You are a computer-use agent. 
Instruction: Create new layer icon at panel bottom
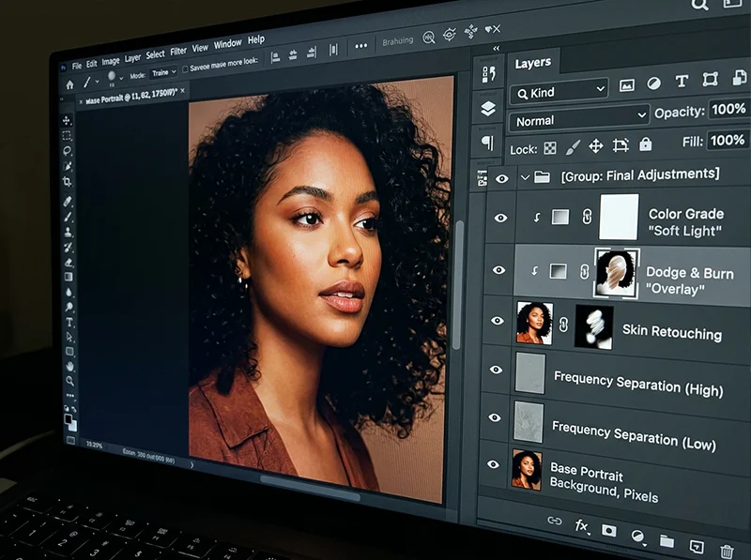point(697,546)
